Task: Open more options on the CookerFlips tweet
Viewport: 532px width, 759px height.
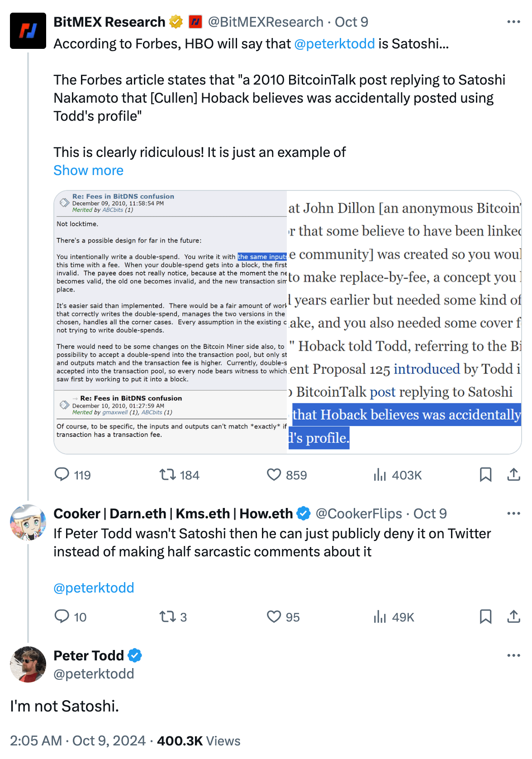Action: (513, 512)
